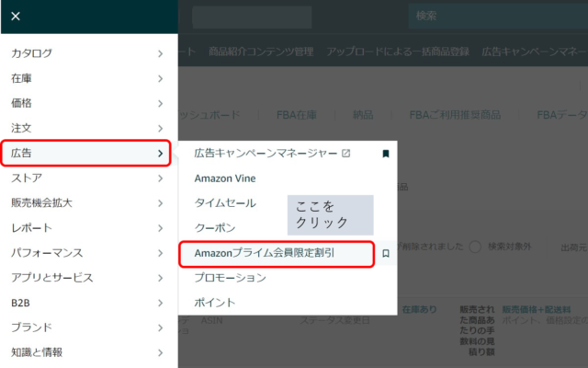Image resolution: width=588 pixels, height=368 pixels.
Task: Expand chevron next to 在庫
Action: (x=161, y=78)
